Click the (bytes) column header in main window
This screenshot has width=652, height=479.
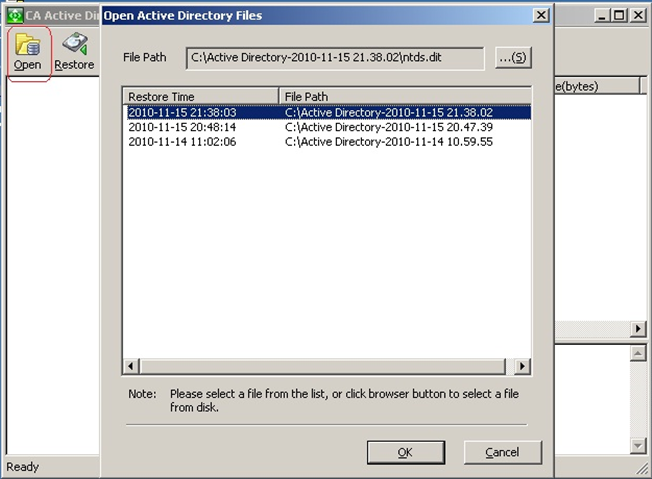(x=597, y=86)
